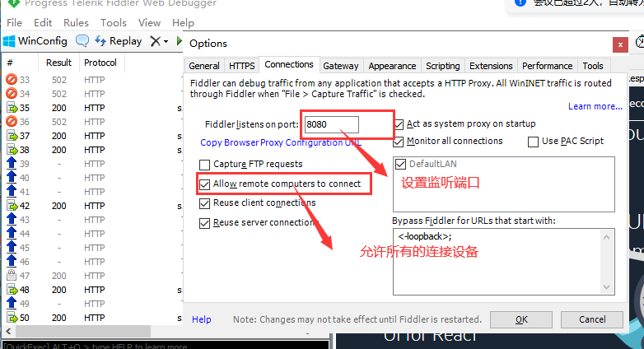Screen dimensions: 644x349
Task: Click the comment speech bubble icon
Action: (82, 41)
